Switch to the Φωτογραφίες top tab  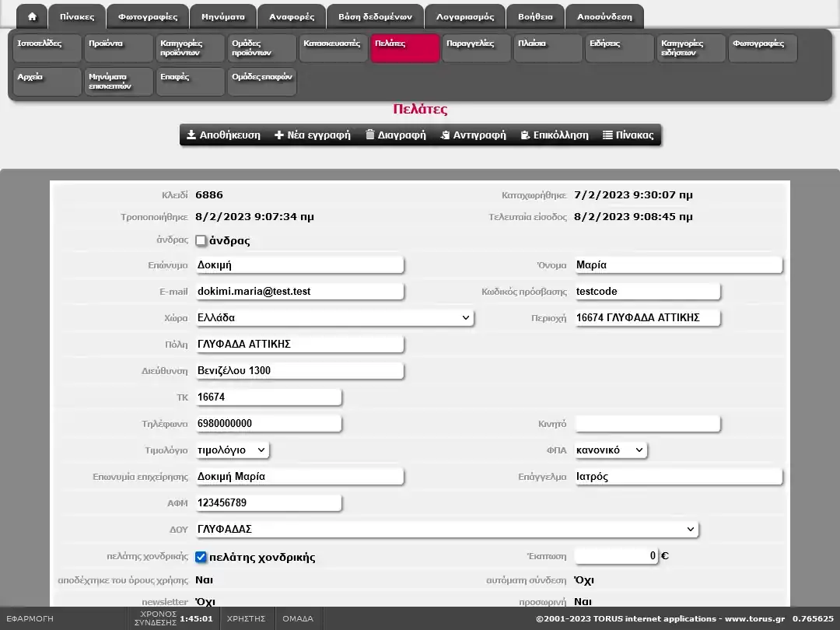coord(148,17)
